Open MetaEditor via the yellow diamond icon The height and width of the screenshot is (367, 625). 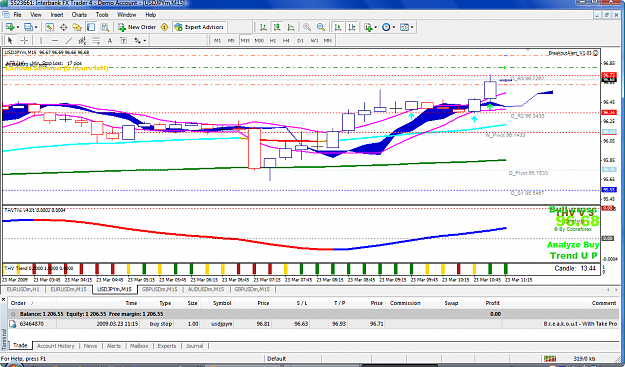pos(164,27)
